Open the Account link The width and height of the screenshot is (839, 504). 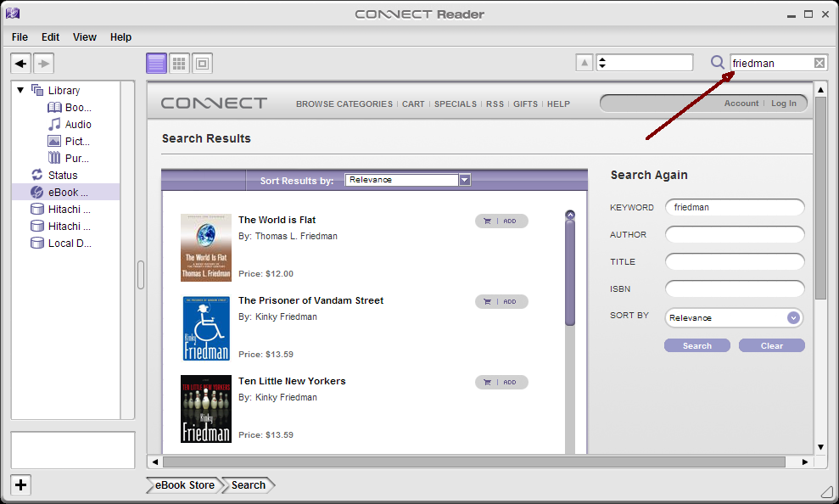[741, 104]
